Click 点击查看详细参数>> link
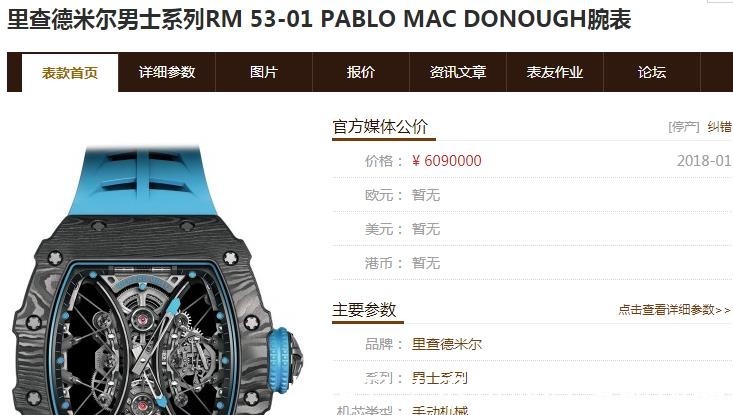Image resolution: width=733 pixels, height=415 pixels. pos(674,310)
